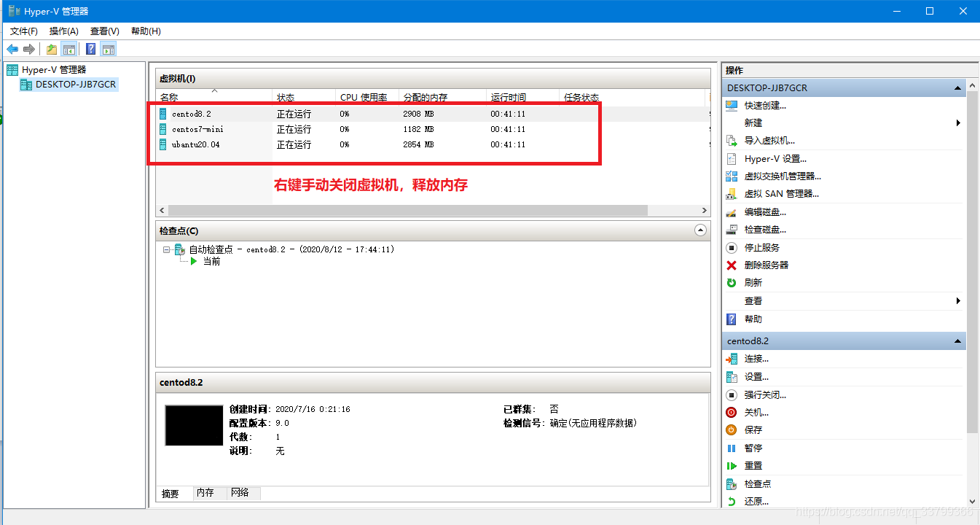This screenshot has height=525, width=980.
Task: Click the Hyper-V Manager title bar icon
Action: click(x=14, y=11)
